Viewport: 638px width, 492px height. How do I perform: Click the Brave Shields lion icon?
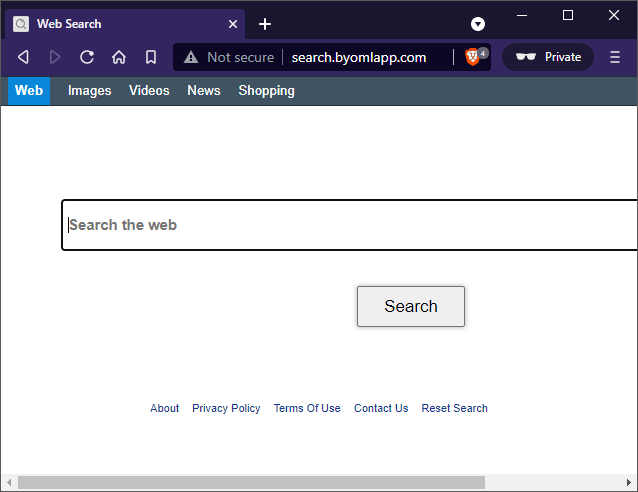(x=472, y=57)
